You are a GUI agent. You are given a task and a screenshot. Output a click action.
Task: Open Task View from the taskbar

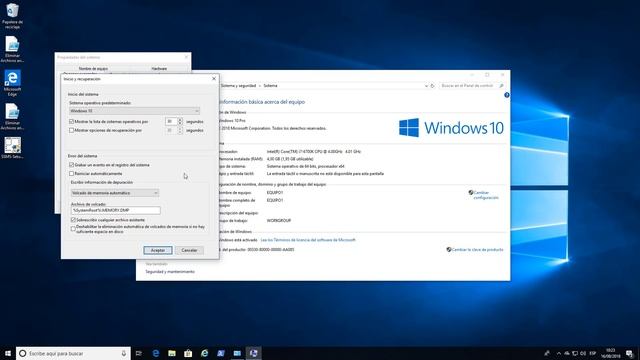click(139, 353)
